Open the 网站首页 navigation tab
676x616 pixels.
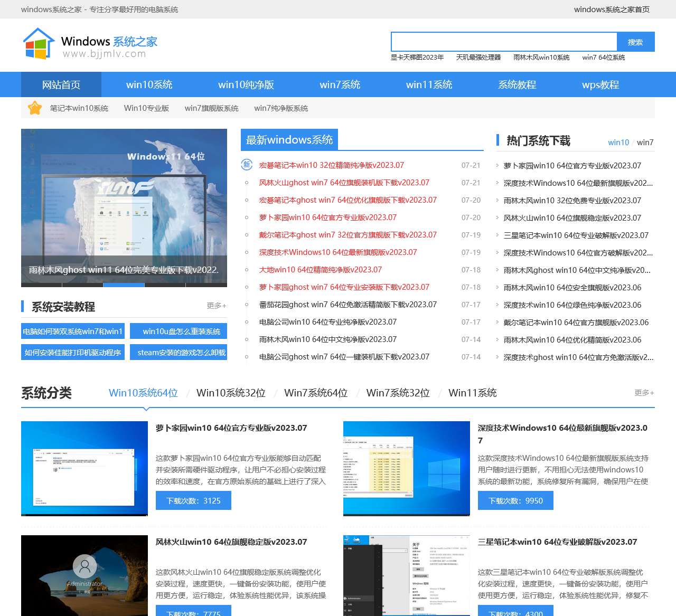(x=61, y=84)
